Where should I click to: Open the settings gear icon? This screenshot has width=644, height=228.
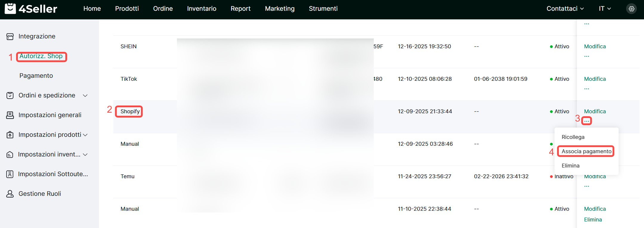[x=631, y=9]
